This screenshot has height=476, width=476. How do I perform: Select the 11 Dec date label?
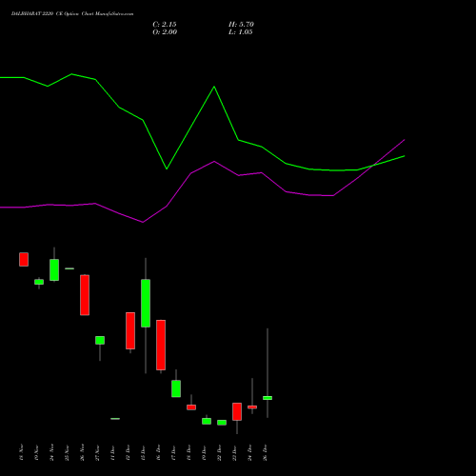click(x=112, y=452)
